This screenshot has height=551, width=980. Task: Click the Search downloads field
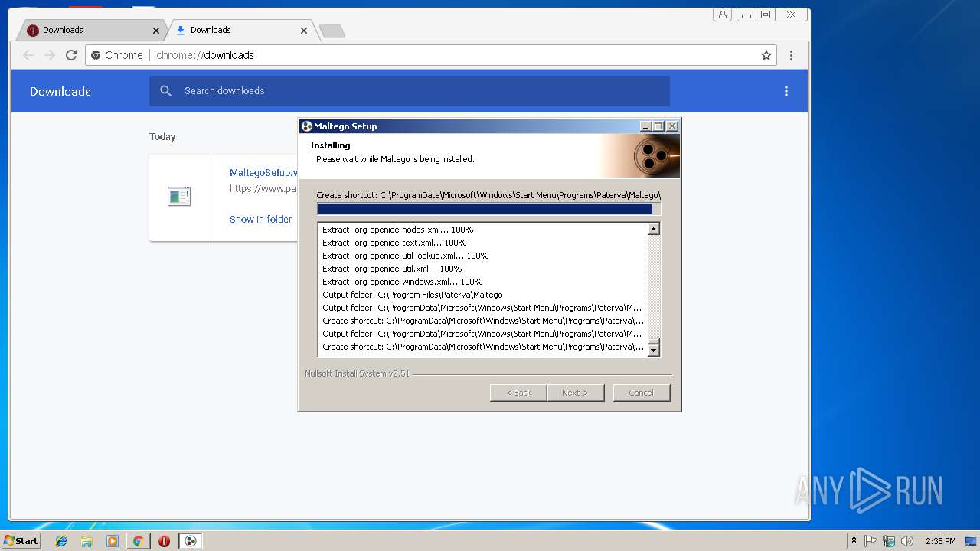tap(410, 91)
